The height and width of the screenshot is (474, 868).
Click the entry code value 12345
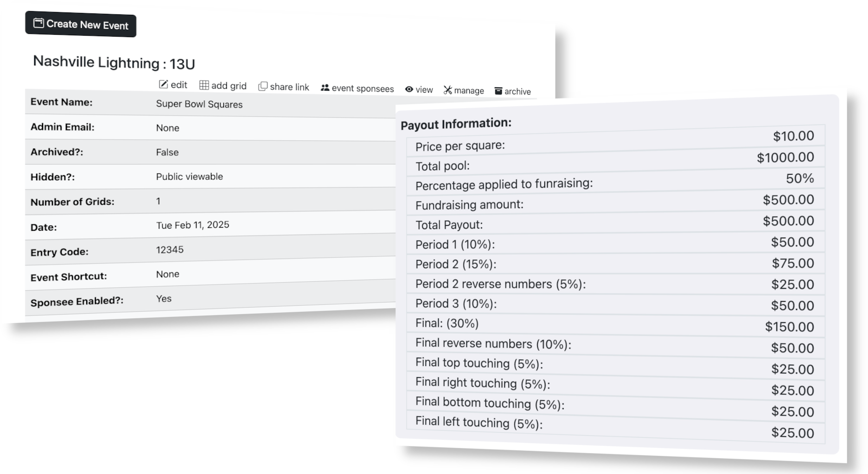(170, 250)
